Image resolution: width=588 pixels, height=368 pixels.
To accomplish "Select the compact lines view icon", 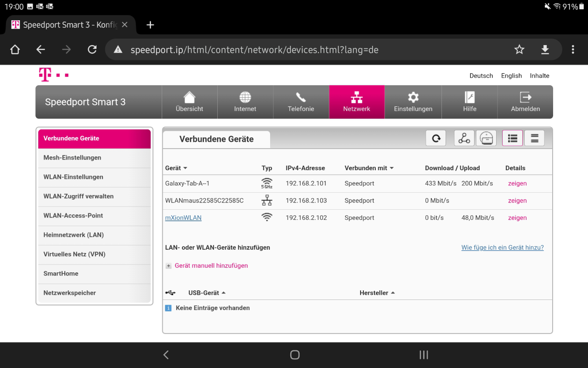I will pyautogui.click(x=534, y=138).
